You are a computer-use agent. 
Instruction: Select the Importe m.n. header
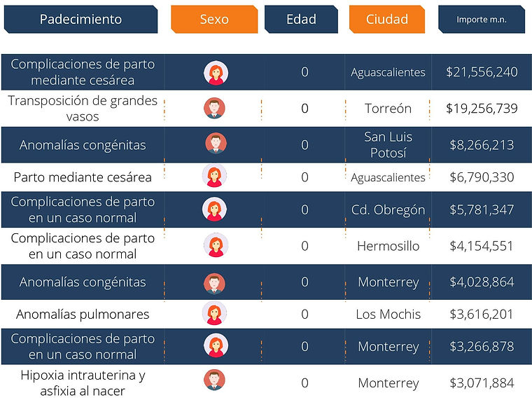point(481,20)
